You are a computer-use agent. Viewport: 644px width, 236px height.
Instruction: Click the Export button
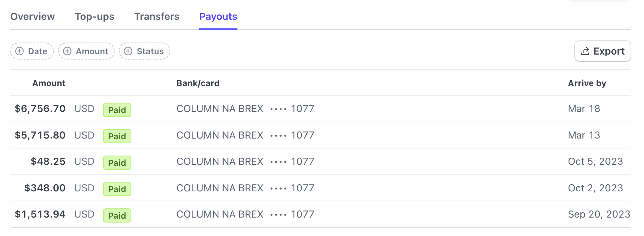point(602,51)
